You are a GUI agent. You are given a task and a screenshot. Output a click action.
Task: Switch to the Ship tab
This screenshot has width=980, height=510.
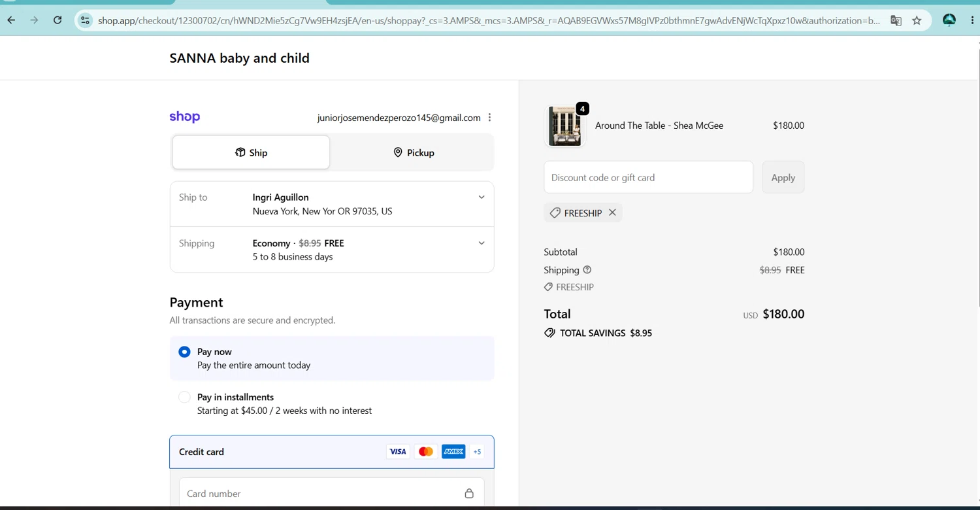[251, 152]
